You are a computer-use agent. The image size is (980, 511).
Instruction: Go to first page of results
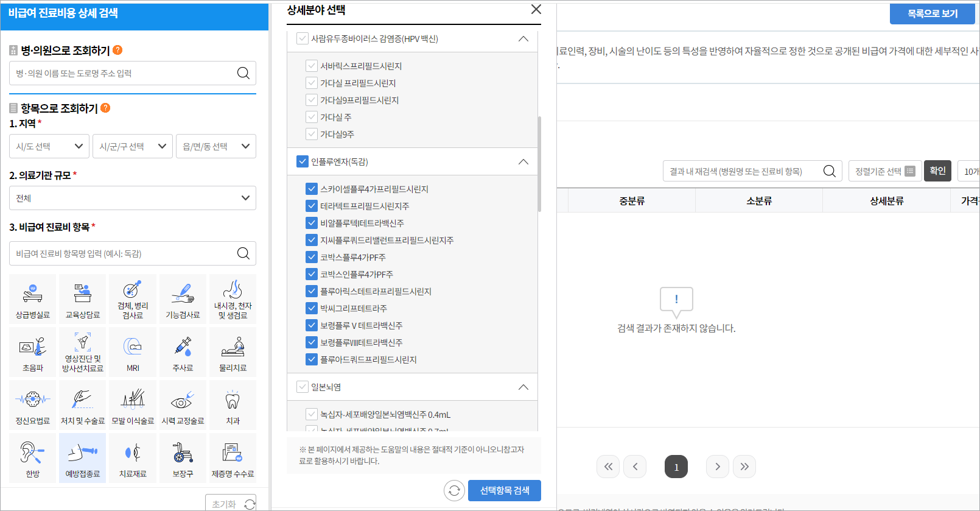pyautogui.click(x=608, y=467)
